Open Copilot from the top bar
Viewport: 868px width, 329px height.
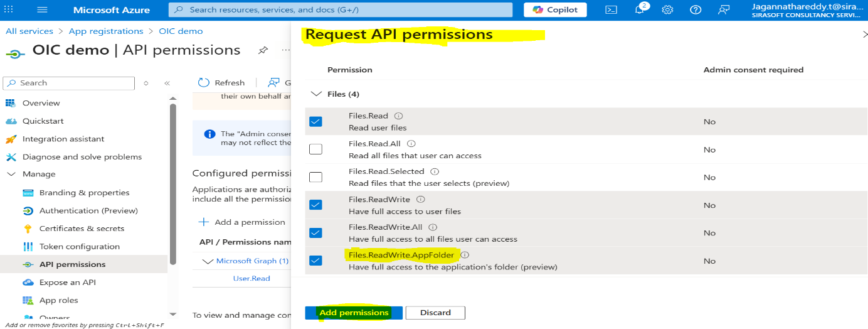pyautogui.click(x=555, y=9)
